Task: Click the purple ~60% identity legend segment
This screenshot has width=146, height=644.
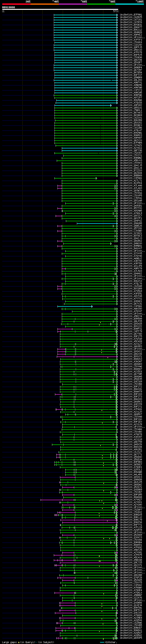Action: click(x=73, y=4)
